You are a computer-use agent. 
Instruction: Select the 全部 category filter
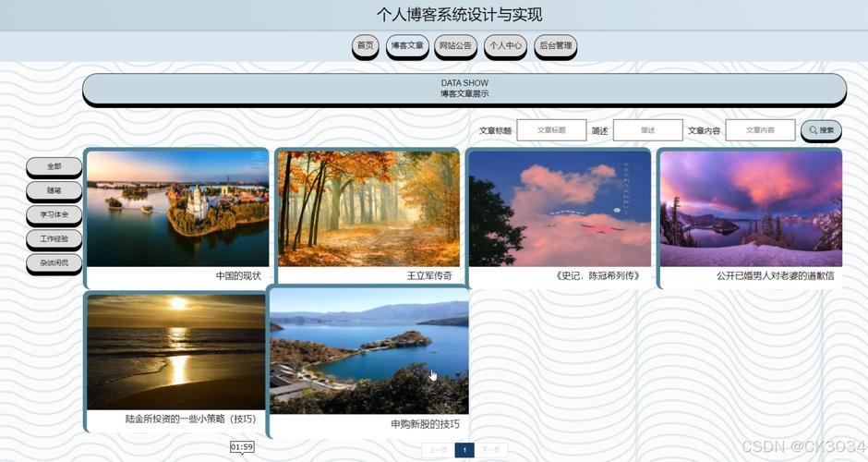[x=54, y=166]
